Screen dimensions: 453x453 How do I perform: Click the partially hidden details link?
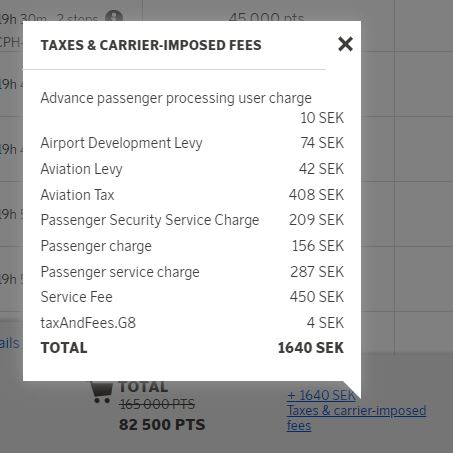[x=10, y=343]
